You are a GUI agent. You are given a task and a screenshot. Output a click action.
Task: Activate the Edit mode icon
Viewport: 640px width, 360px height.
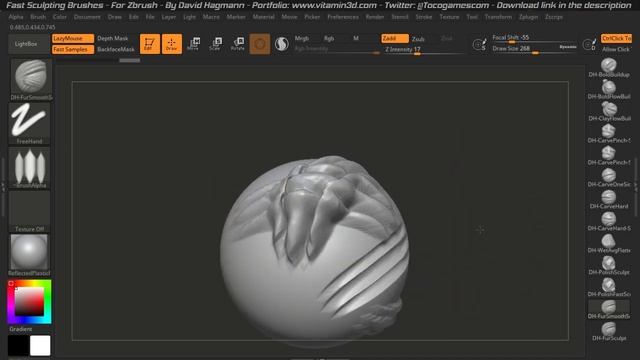(150, 44)
